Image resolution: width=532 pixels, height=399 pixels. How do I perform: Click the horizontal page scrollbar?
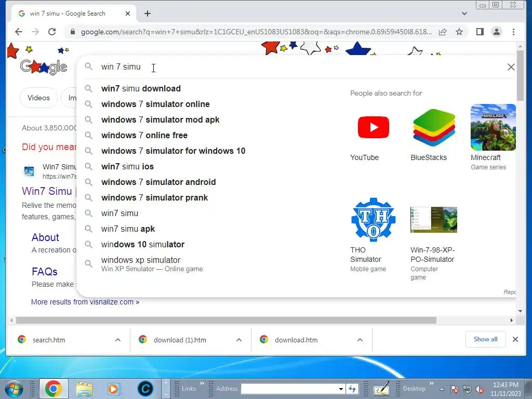(x=226, y=320)
